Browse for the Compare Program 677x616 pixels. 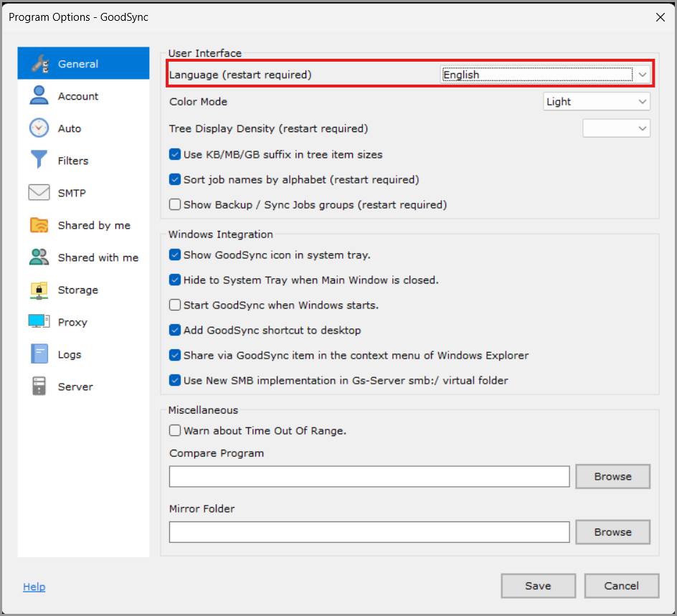pos(612,477)
